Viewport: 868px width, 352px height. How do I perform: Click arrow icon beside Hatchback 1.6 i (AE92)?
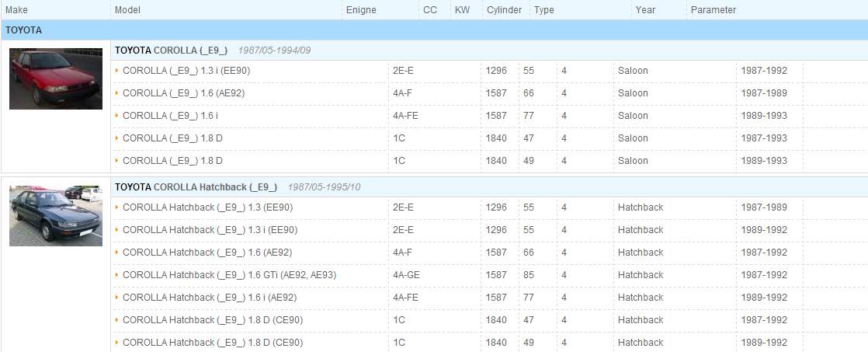click(117, 297)
